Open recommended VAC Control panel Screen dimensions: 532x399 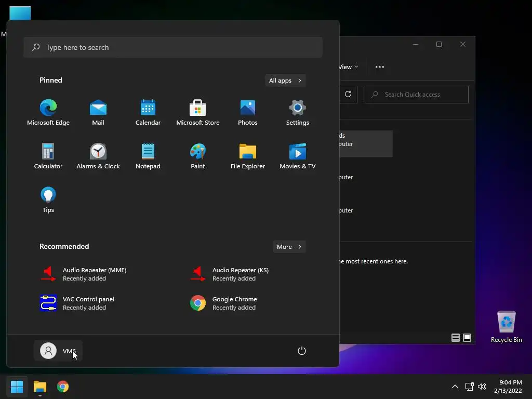point(77,303)
